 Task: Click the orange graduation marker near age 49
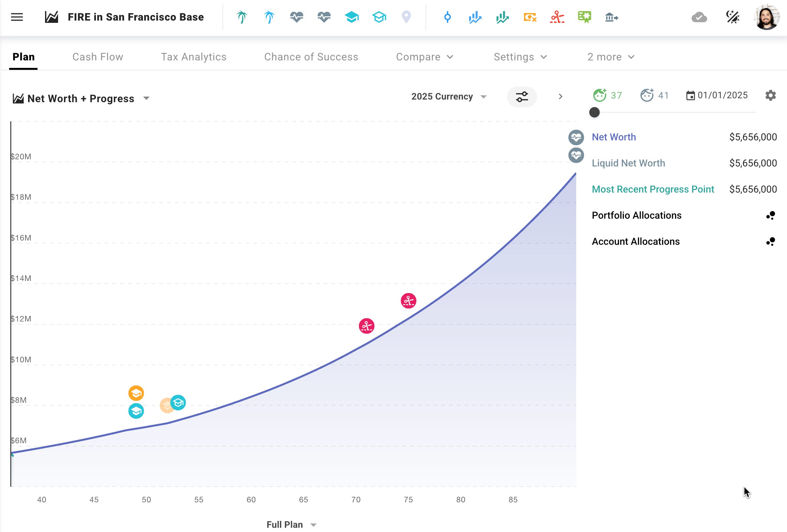[136, 394]
